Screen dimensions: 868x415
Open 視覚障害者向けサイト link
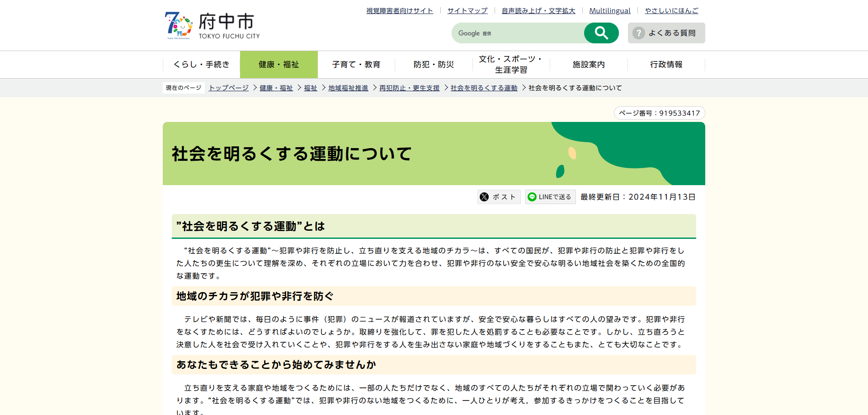(x=400, y=10)
